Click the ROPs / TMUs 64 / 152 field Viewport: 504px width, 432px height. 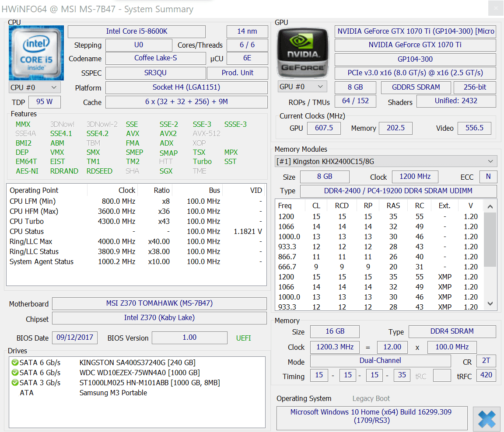click(356, 101)
